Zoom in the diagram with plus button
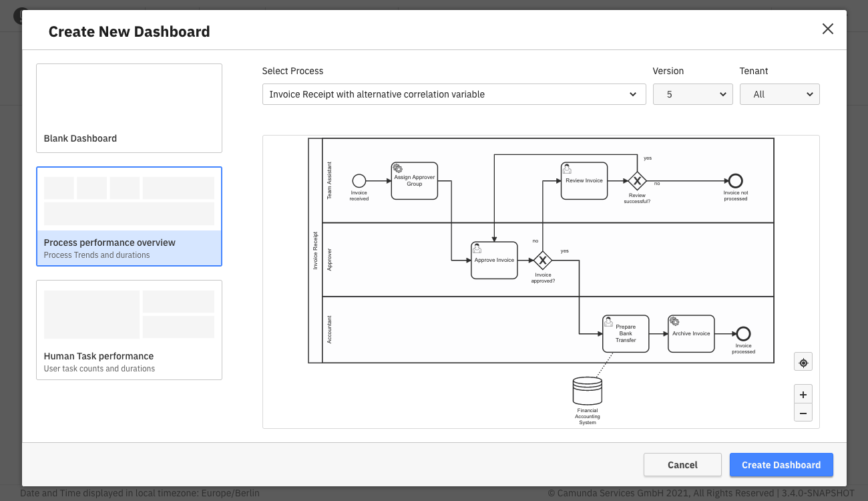This screenshot has width=868, height=501. pos(803,394)
